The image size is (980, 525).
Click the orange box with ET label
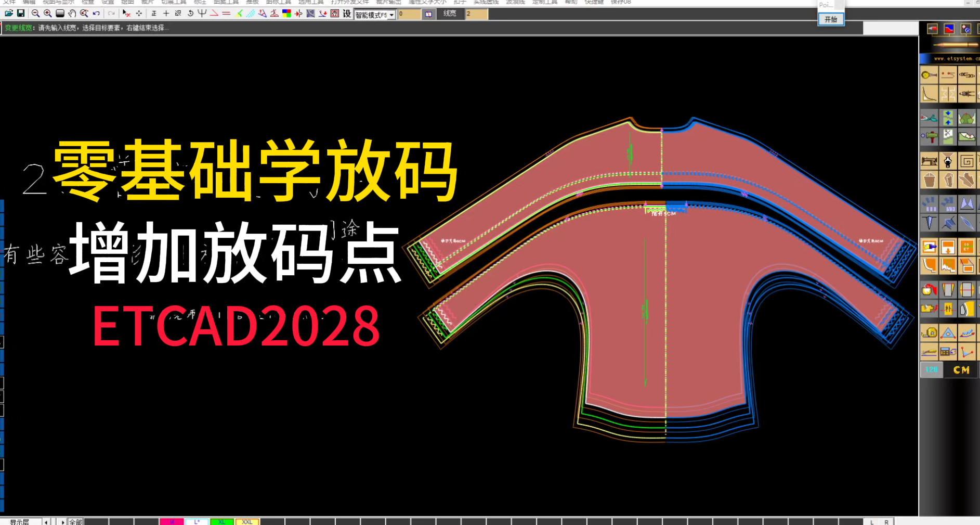pyautogui.click(x=967, y=247)
